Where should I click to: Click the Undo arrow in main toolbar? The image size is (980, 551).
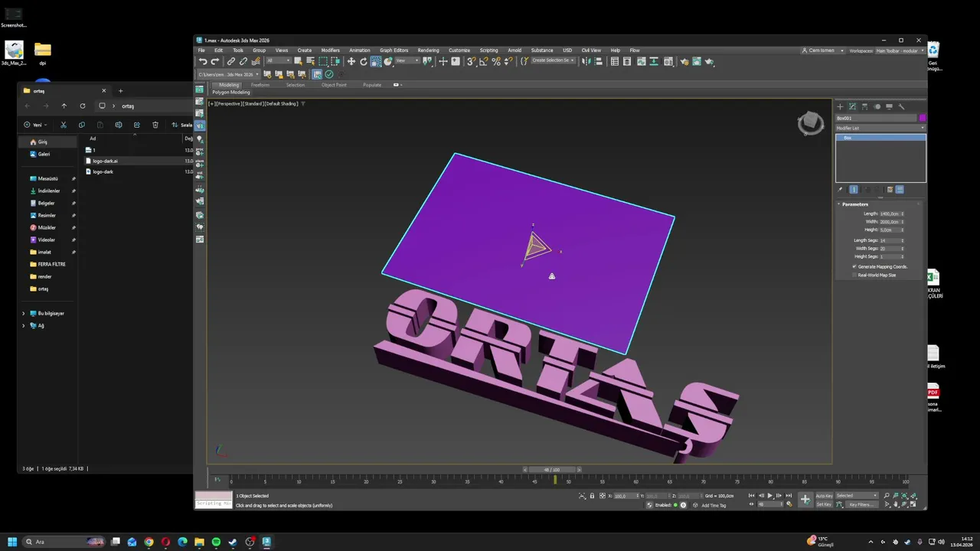(203, 61)
